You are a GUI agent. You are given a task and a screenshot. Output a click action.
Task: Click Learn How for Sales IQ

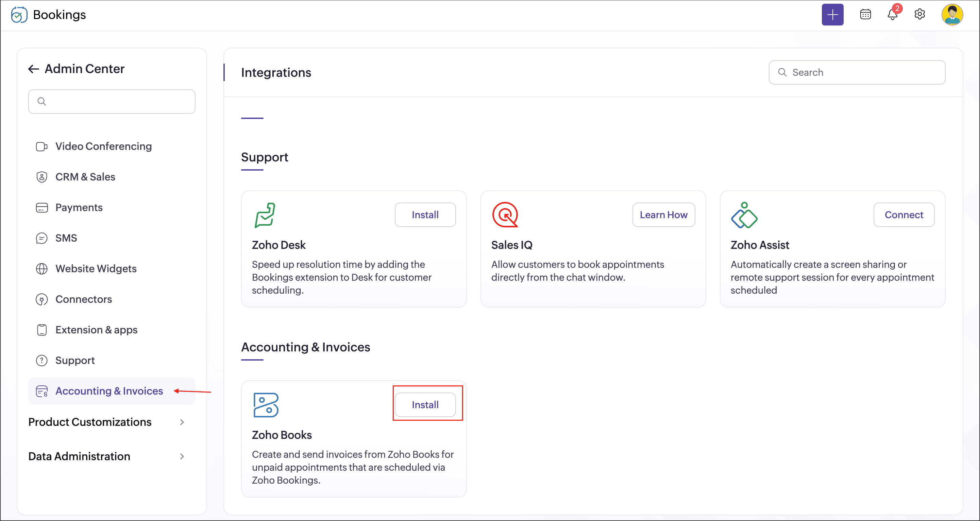point(663,215)
